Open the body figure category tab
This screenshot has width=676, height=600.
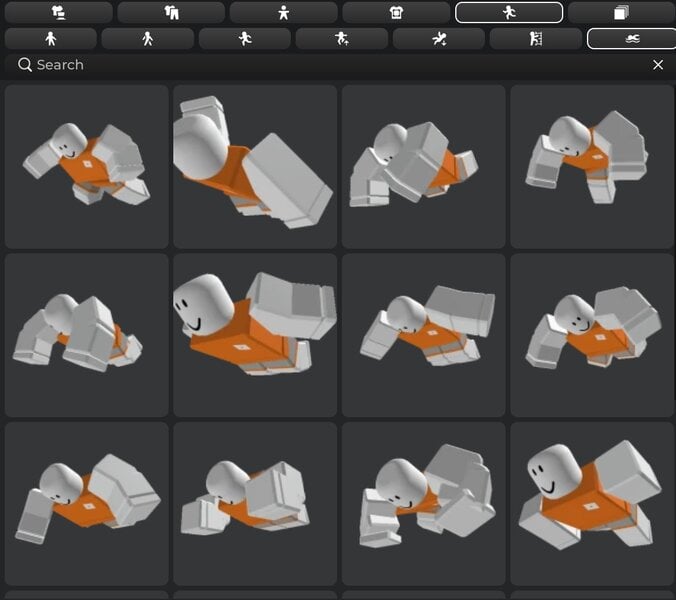283,12
